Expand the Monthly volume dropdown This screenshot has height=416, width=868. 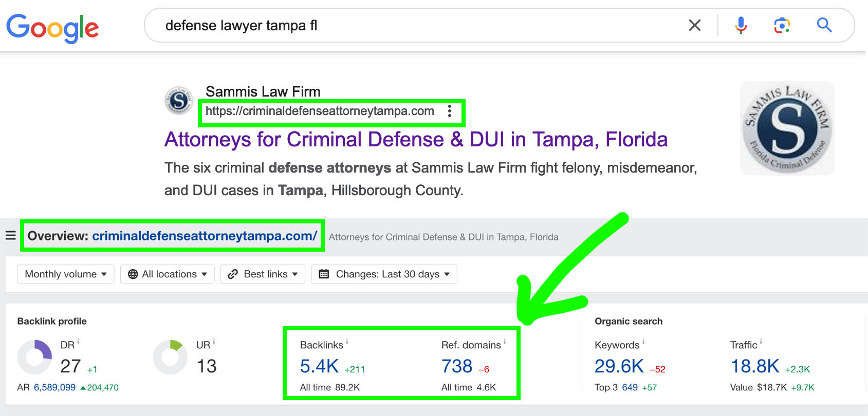tap(66, 274)
